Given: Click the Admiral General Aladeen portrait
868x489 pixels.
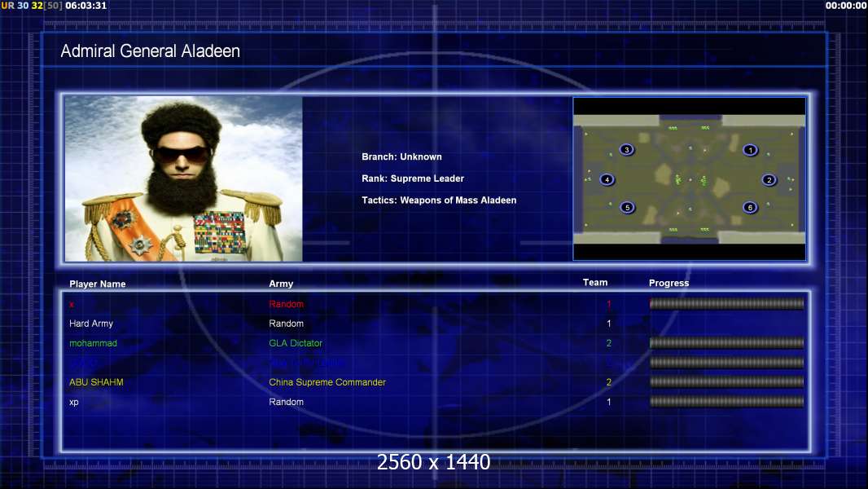Looking at the screenshot, I should pos(183,178).
